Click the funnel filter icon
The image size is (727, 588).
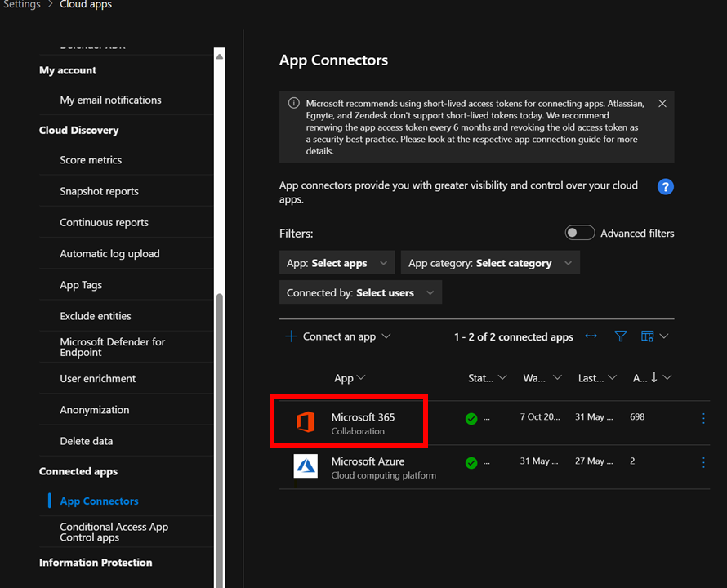[621, 336]
